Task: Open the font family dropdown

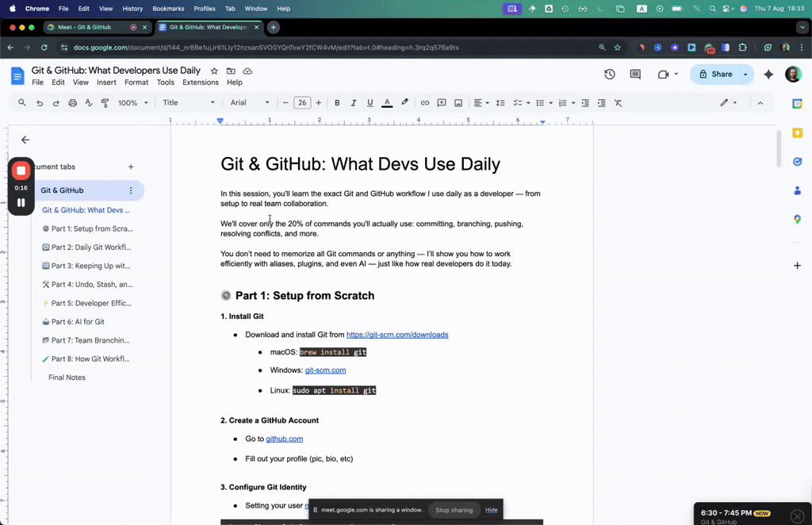Action: tap(250, 102)
